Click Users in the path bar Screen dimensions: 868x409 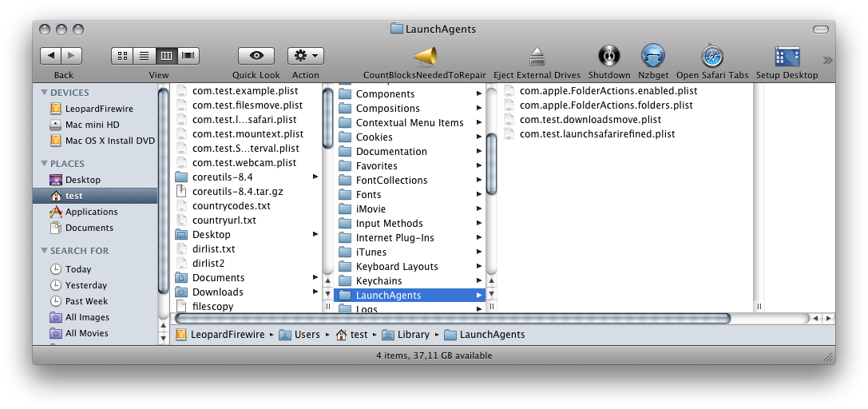pyautogui.click(x=299, y=334)
